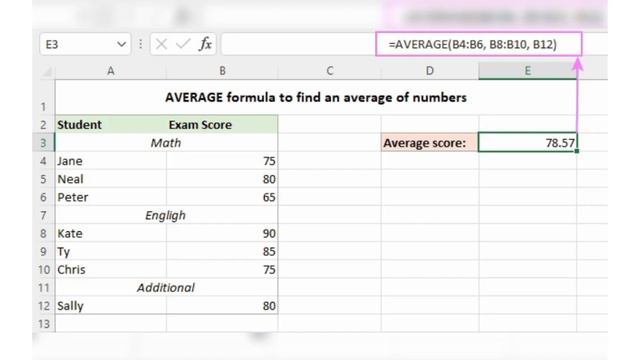Image resolution: width=640 pixels, height=360 pixels.
Task: Select row 1 header
Action: point(43,98)
